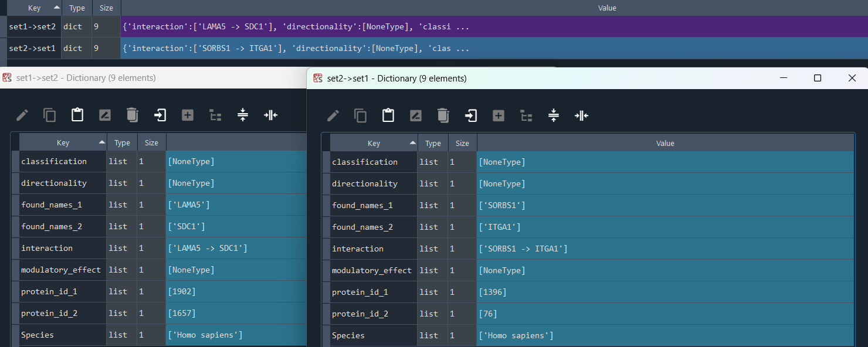Click the rename icon in set2->set1 window
This screenshot has height=347, width=868.
(x=416, y=115)
